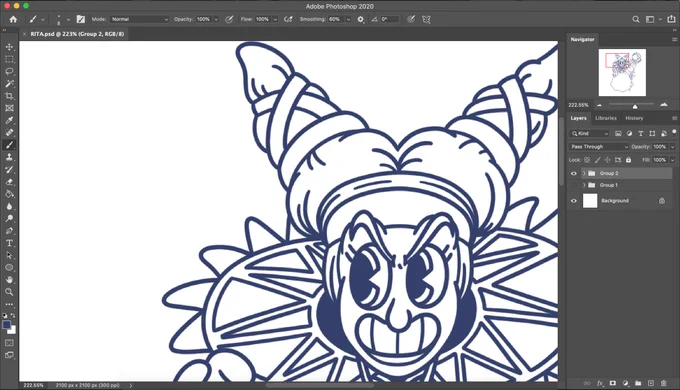
Task: Click the Home icon in options bar
Action: (13, 19)
